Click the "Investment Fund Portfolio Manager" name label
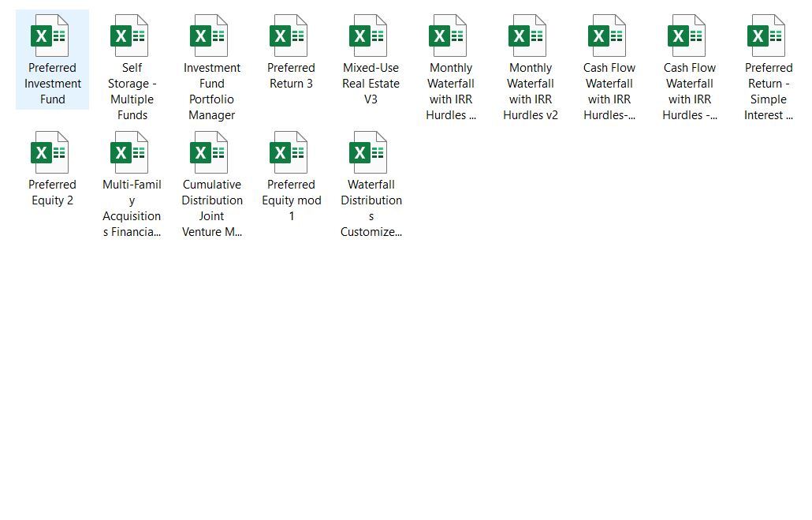 [211, 92]
